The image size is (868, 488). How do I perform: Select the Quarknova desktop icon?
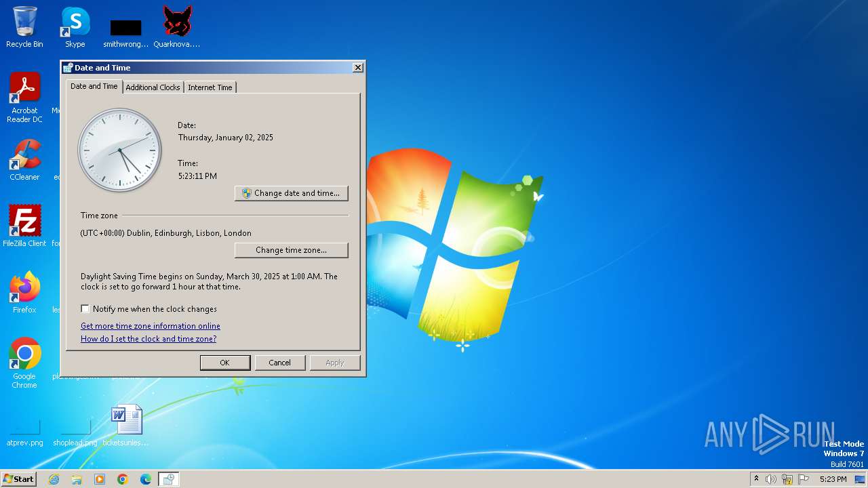pos(177,27)
